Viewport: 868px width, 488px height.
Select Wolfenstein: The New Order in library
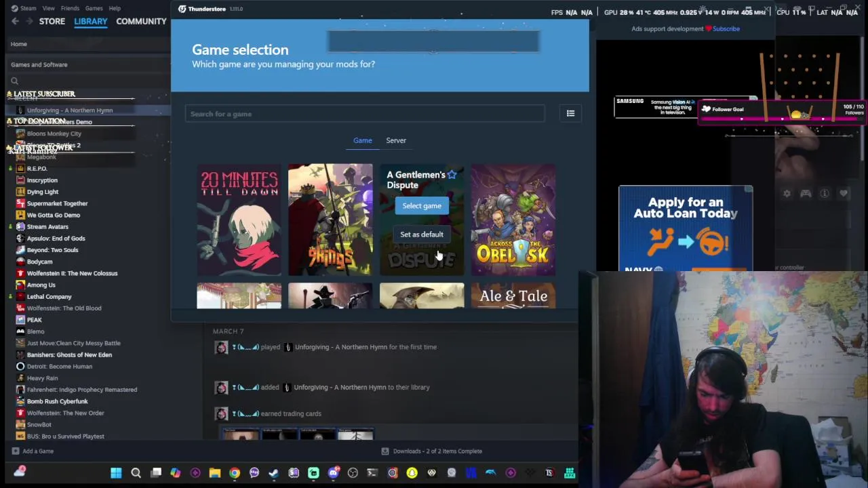click(x=65, y=413)
